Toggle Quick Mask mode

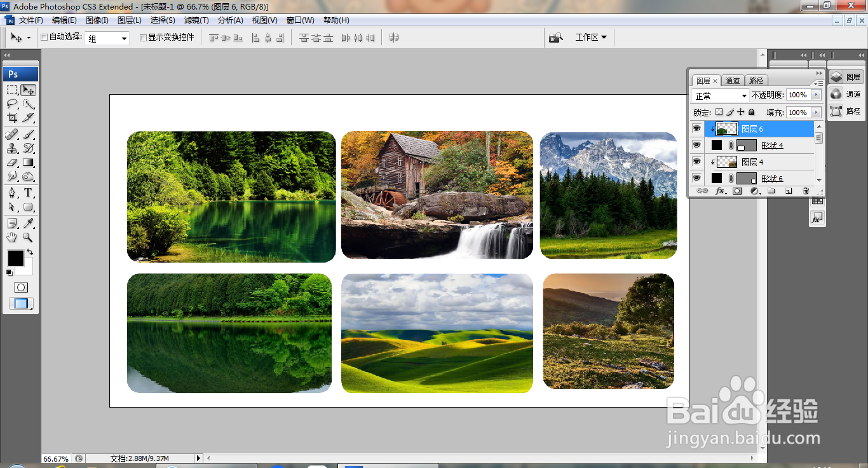pyautogui.click(x=21, y=287)
